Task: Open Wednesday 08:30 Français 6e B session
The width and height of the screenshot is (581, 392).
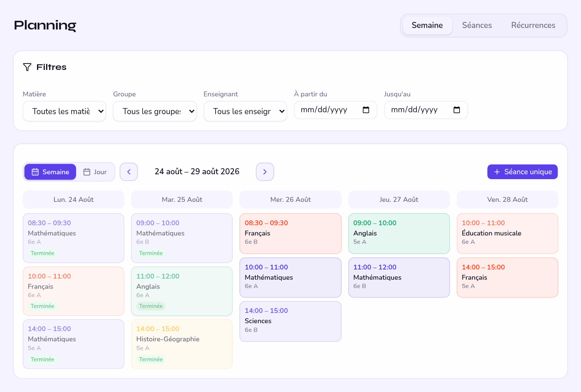Action: [290, 234]
